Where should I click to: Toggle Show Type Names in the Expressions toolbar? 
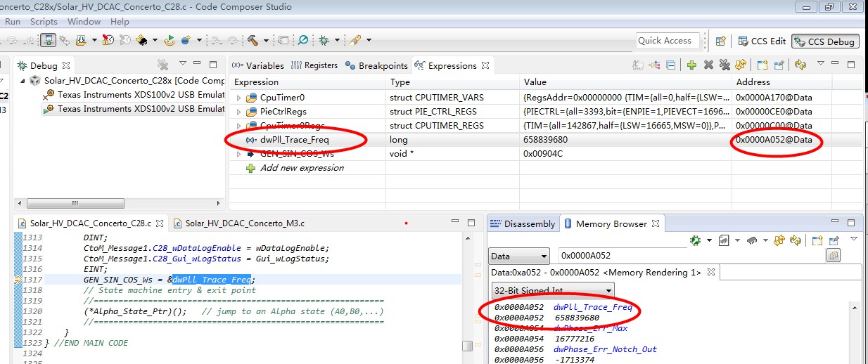[x=638, y=65]
